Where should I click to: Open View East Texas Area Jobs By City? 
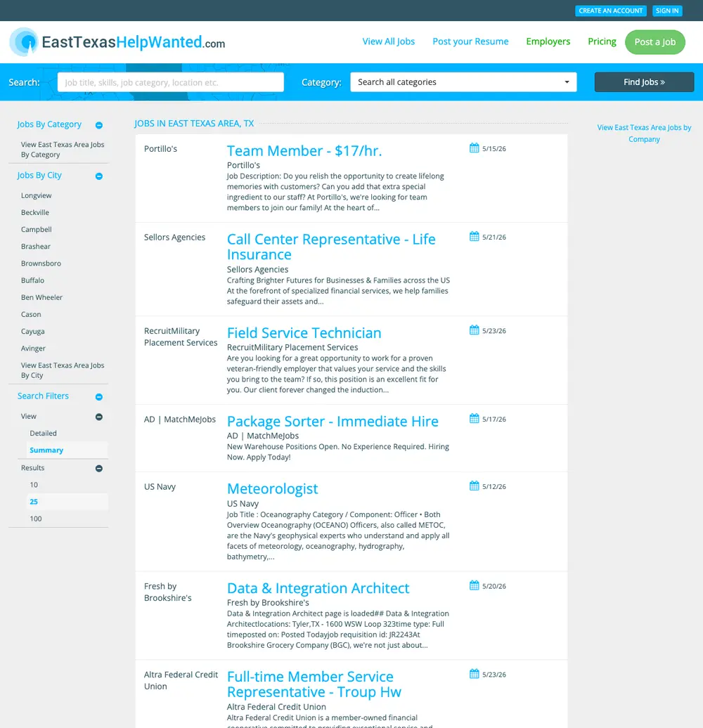click(x=63, y=370)
